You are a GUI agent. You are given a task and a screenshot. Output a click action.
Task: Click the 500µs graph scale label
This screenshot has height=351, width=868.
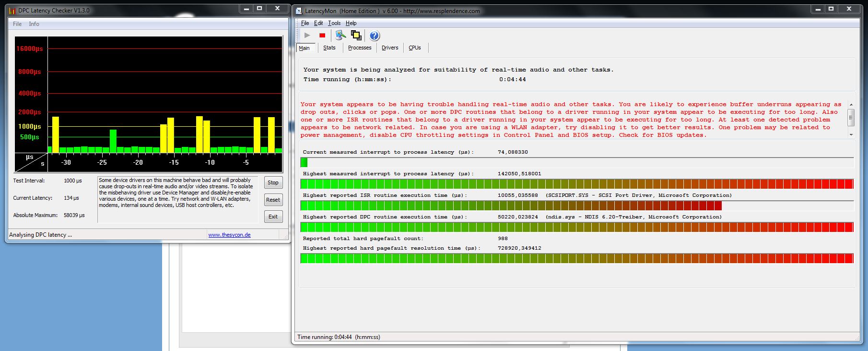click(x=30, y=137)
